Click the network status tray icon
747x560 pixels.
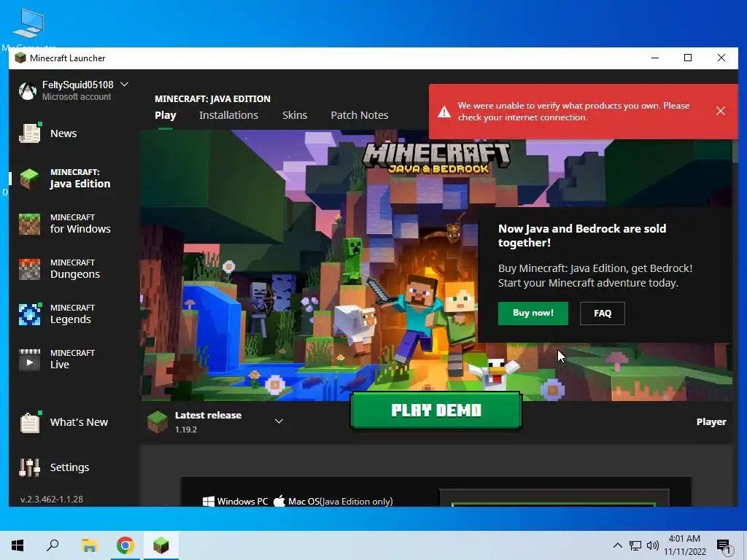[x=635, y=545]
